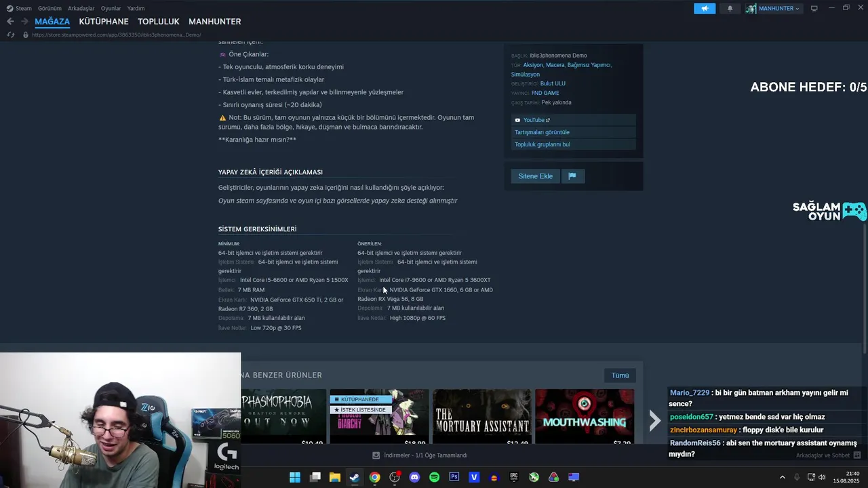Click the store URL address bar

[117, 35]
